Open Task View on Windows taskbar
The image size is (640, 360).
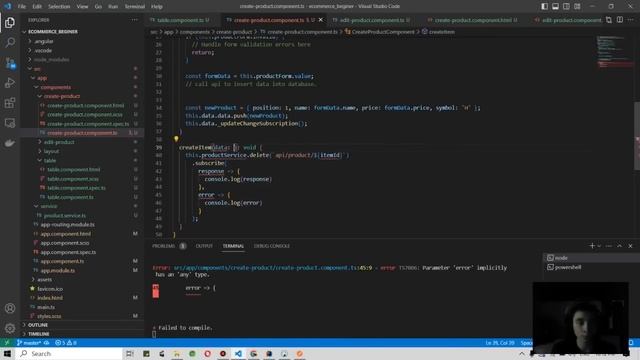(x=130, y=353)
